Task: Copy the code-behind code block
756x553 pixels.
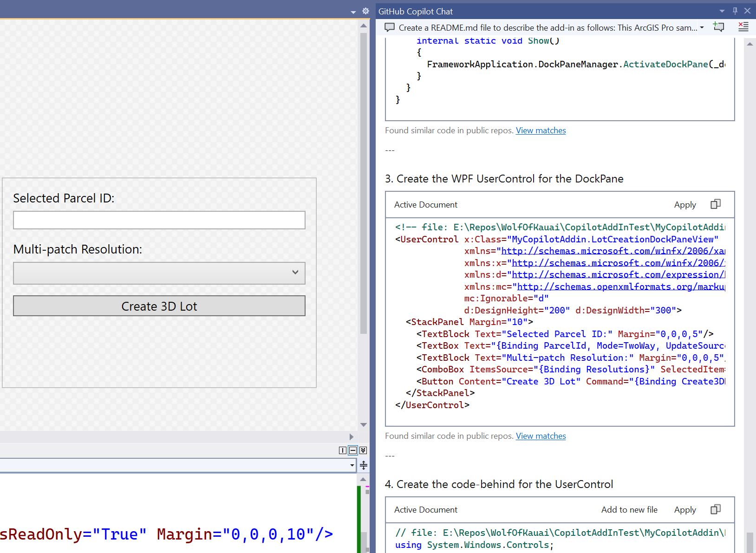Action: point(716,509)
